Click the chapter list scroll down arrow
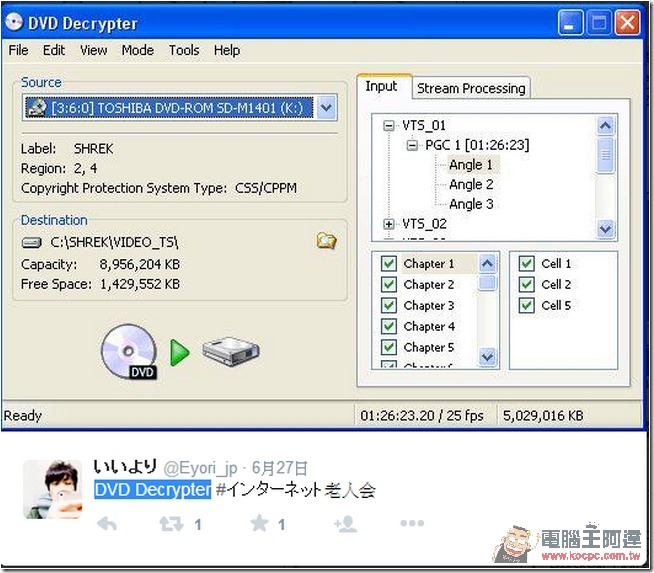The image size is (654, 573). [x=487, y=357]
